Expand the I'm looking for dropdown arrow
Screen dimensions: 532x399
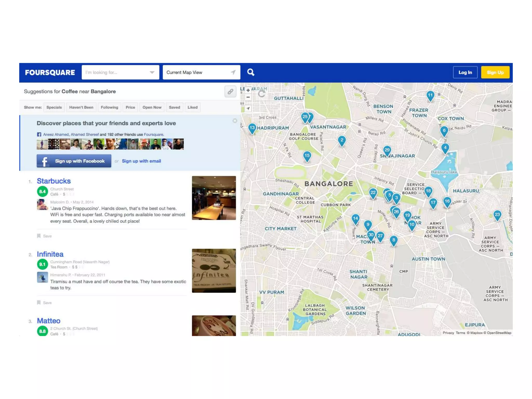(x=152, y=72)
